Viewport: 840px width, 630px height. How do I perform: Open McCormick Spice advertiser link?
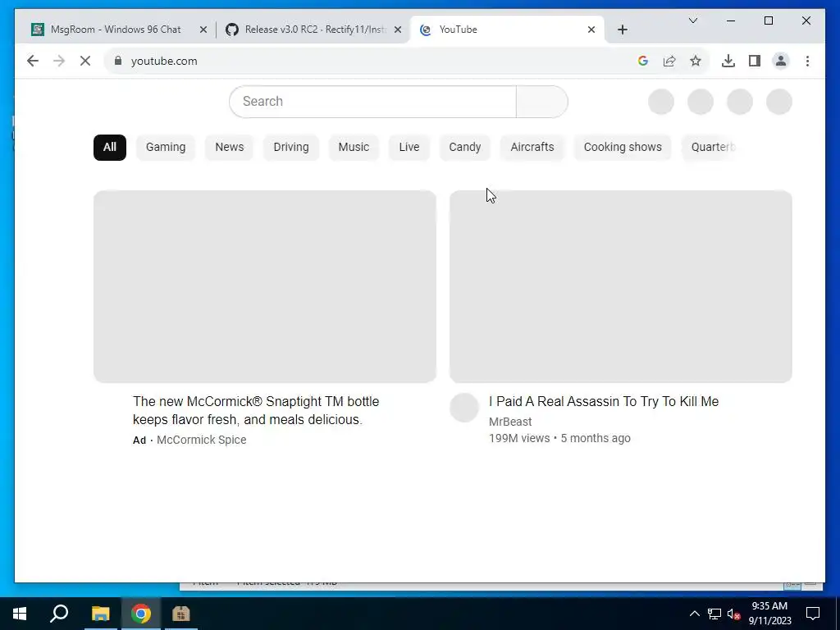[x=202, y=440]
